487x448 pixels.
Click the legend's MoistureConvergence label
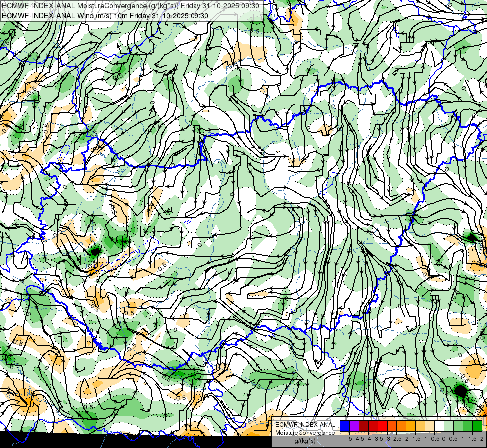click(x=305, y=433)
